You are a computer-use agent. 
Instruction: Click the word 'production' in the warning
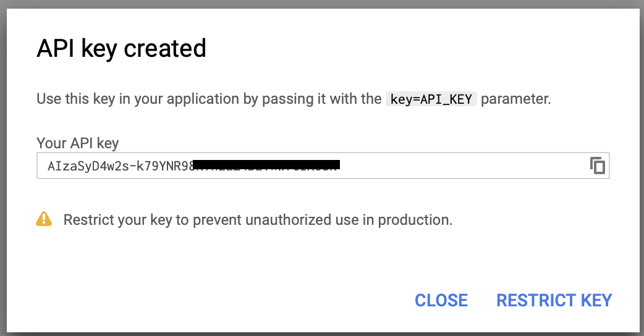(x=413, y=220)
